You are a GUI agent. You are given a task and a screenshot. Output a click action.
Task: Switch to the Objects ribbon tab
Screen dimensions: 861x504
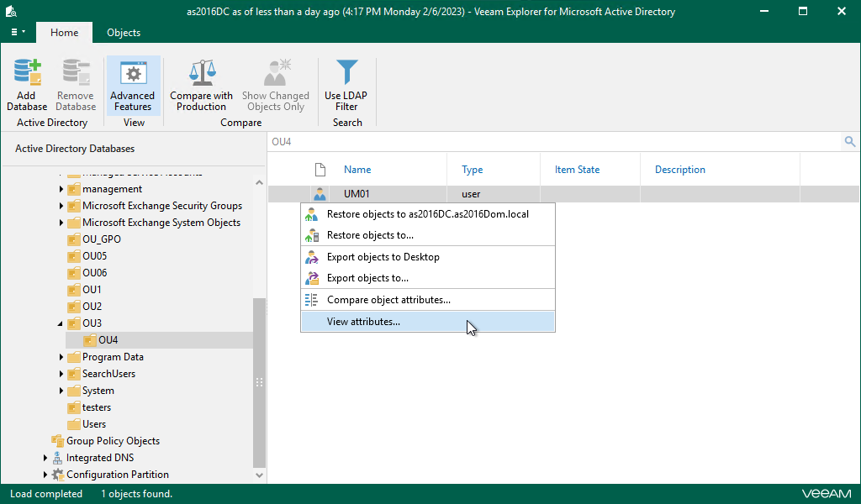pos(124,33)
